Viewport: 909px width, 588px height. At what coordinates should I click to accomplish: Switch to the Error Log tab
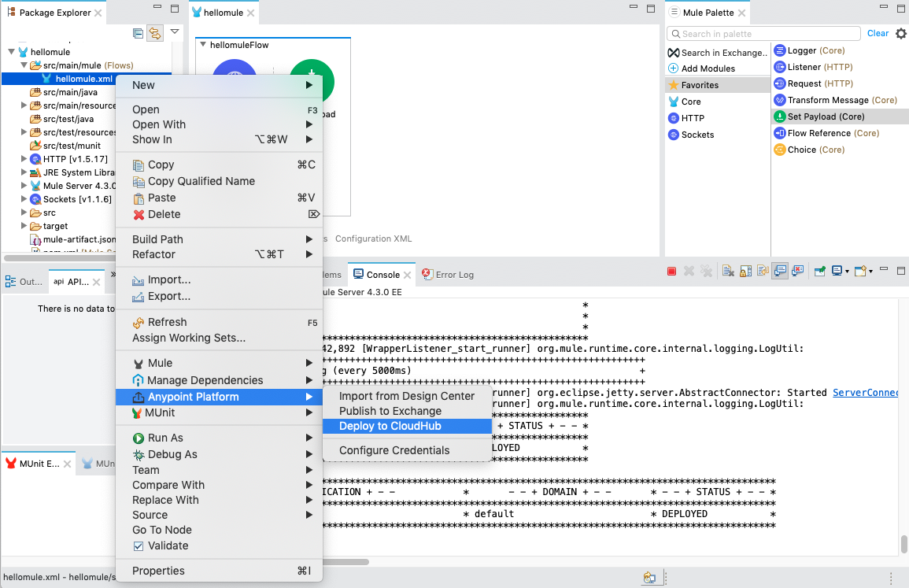tap(454, 275)
